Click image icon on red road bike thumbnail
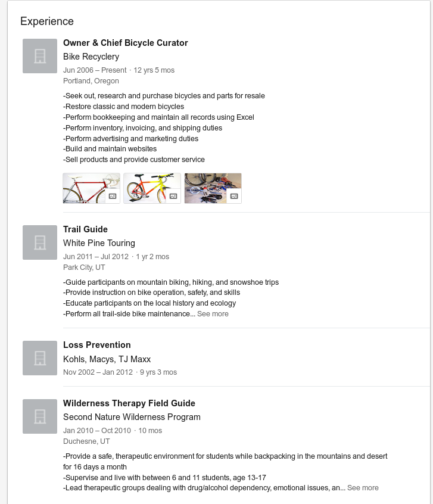The width and height of the screenshot is (433, 504). [113, 196]
